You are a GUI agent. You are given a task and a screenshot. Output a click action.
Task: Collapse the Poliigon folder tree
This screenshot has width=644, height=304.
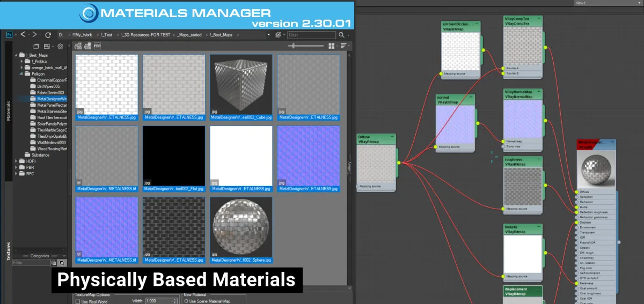point(21,74)
